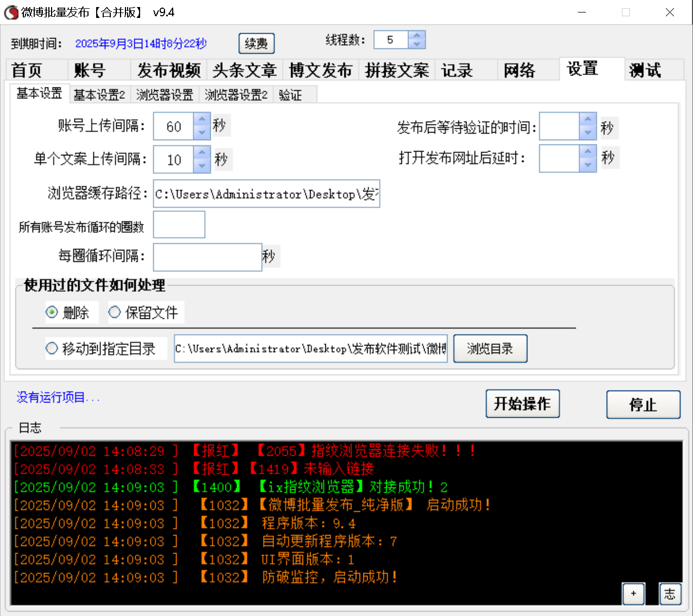Select the 删除 radio option
The image size is (693, 616).
point(52,312)
